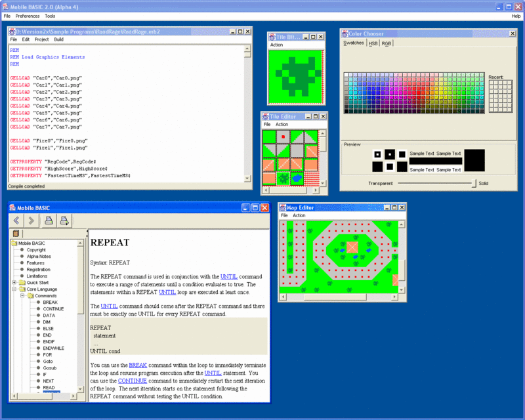Open the Build menu in code editor
The height and width of the screenshot is (420, 525).
tap(58, 39)
